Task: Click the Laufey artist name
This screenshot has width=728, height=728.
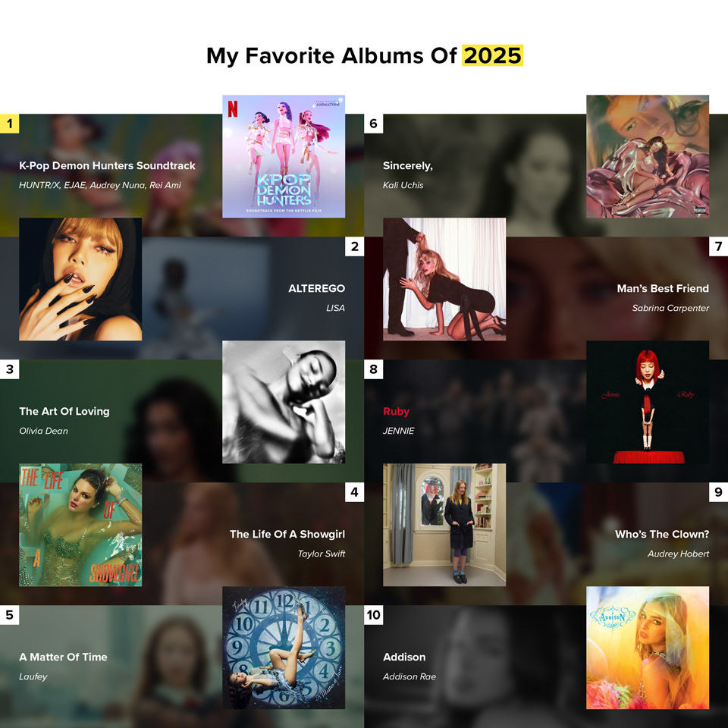Action: pos(33,677)
